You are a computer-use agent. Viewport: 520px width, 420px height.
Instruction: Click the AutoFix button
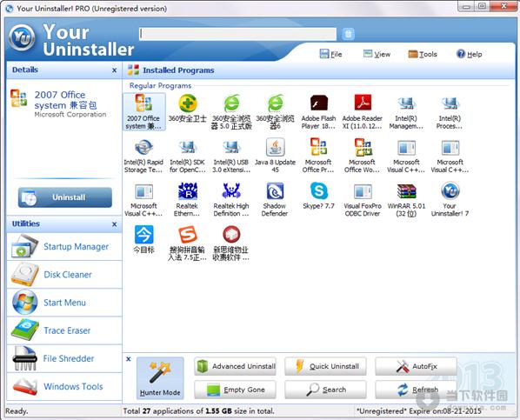(417, 366)
